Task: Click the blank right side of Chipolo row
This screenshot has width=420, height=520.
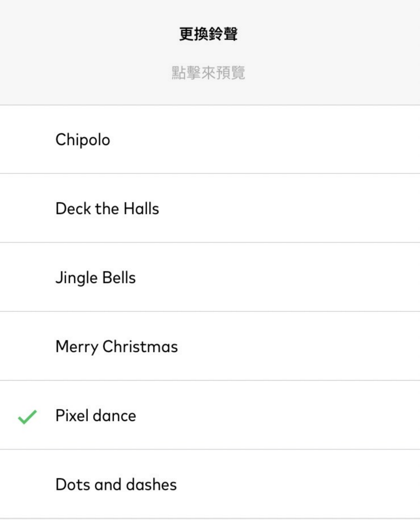Action: 299,140
